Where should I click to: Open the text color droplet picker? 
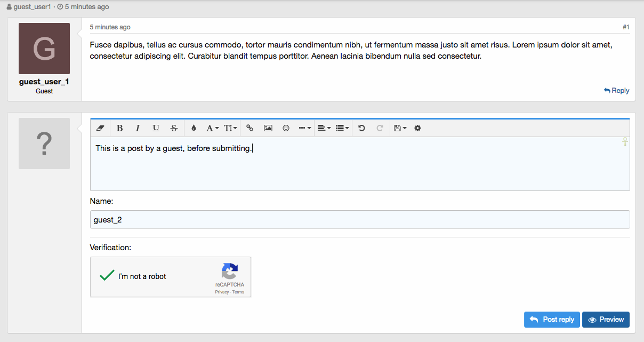[x=194, y=128]
